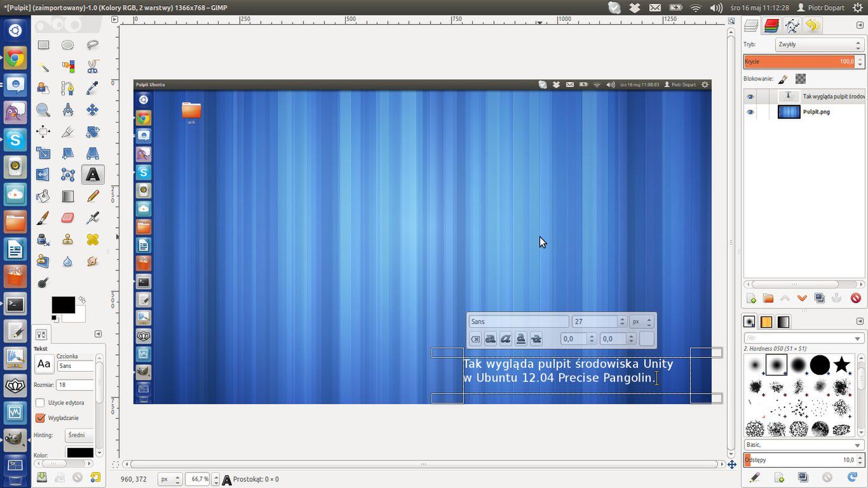Switch to the Patterns tab
868x488 pixels.
[766, 322]
